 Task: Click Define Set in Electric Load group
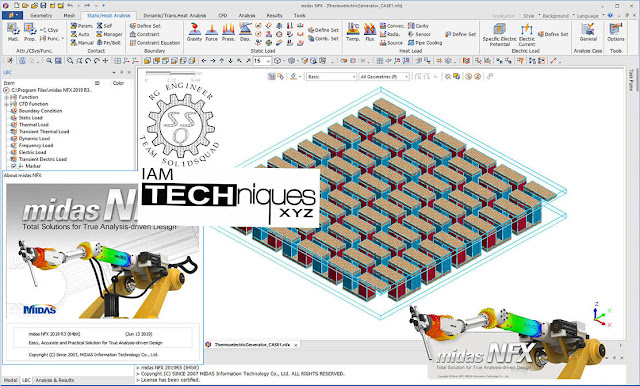[x=553, y=34]
